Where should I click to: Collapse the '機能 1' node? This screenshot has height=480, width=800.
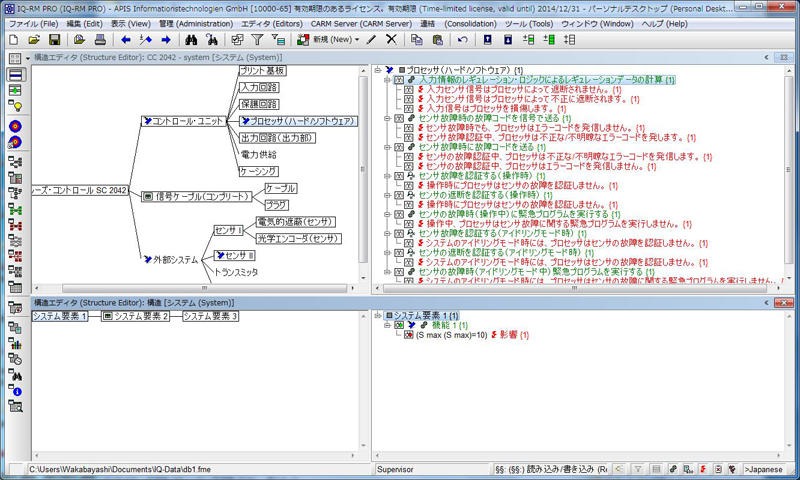click(x=387, y=325)
